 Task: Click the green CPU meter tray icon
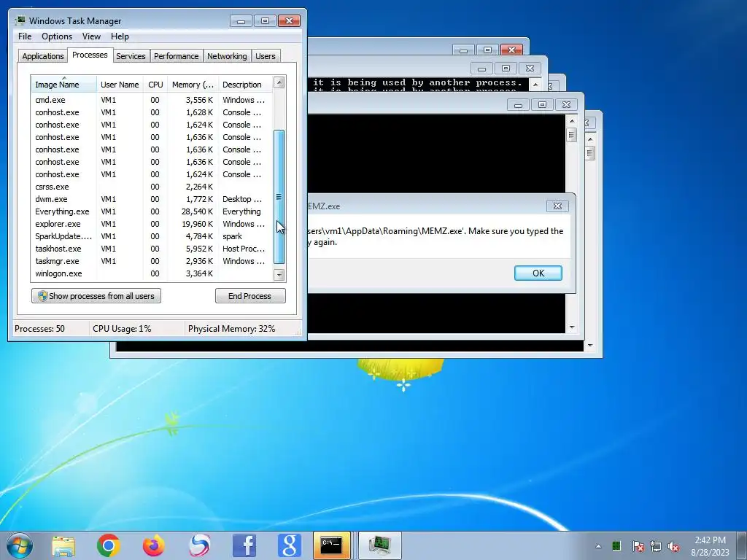[x=616, y=545]
